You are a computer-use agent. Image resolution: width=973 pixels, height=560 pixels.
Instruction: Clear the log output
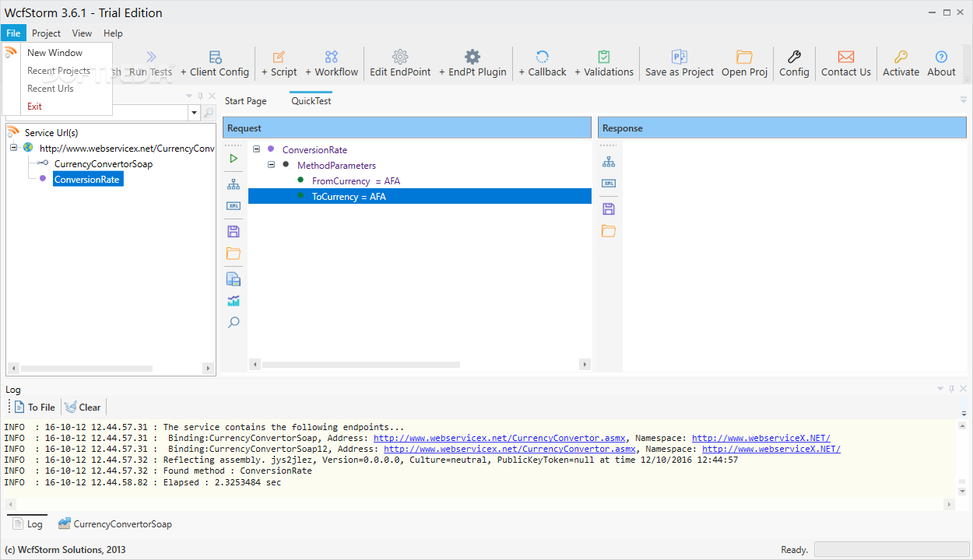(83, 407)
